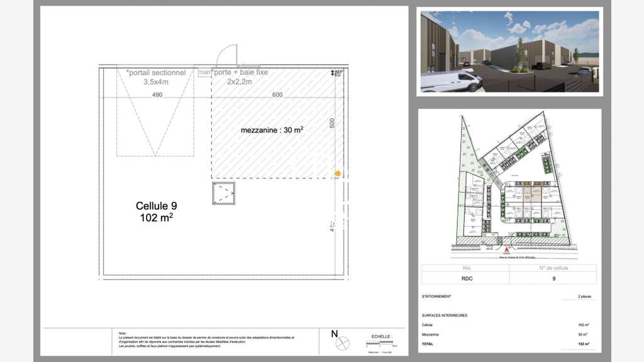Select the TGBT electrical panel box
Screen dimensions: 644x362
(204, 73)
